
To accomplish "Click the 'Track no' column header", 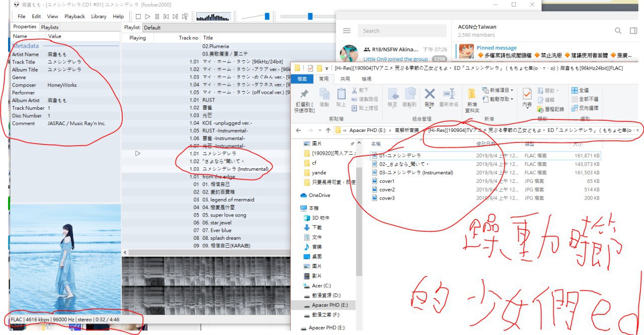I will click(189, 38).
